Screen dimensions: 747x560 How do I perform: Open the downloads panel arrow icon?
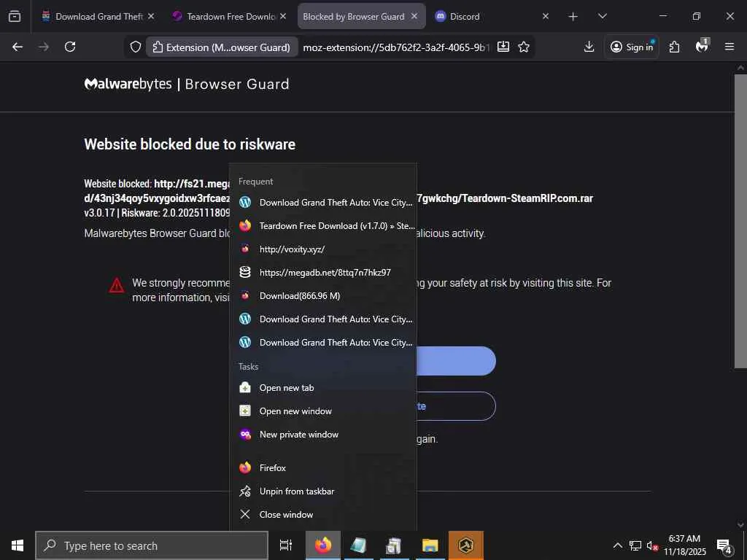589,47
